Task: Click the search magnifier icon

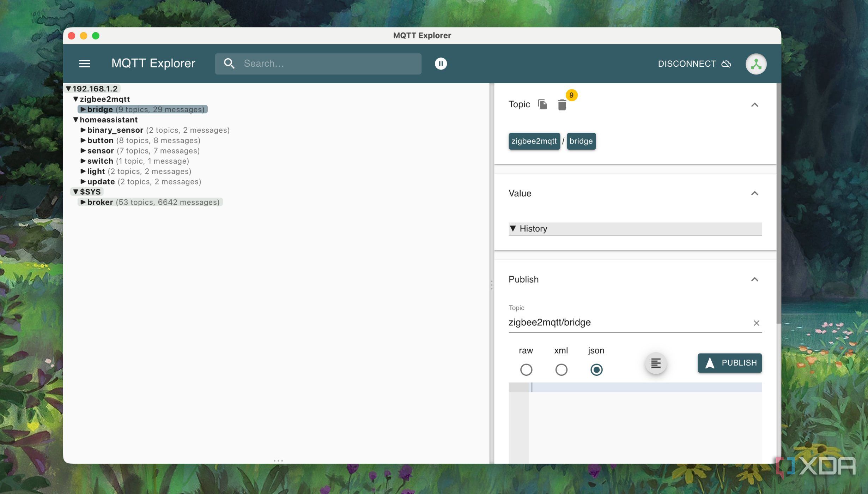Action: pyautogui.click(x=229, y=64)
